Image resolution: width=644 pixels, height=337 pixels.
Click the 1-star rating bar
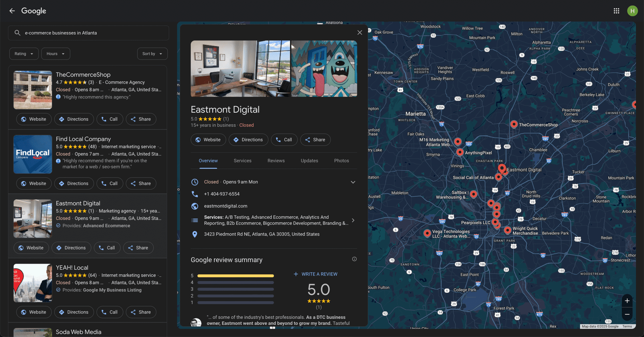(235, 302)
